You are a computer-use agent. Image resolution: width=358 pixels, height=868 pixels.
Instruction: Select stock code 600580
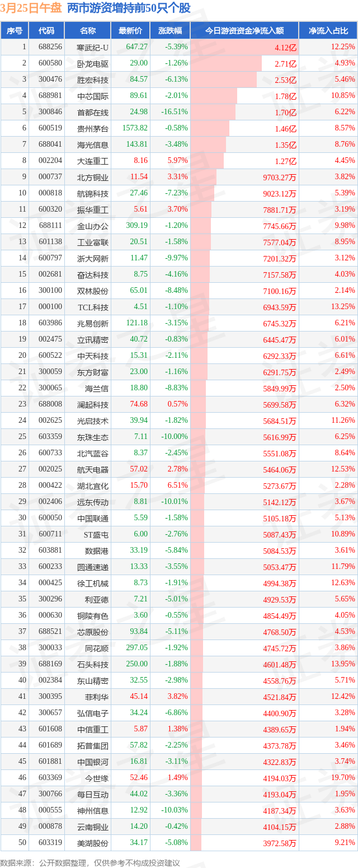[50, 63]
